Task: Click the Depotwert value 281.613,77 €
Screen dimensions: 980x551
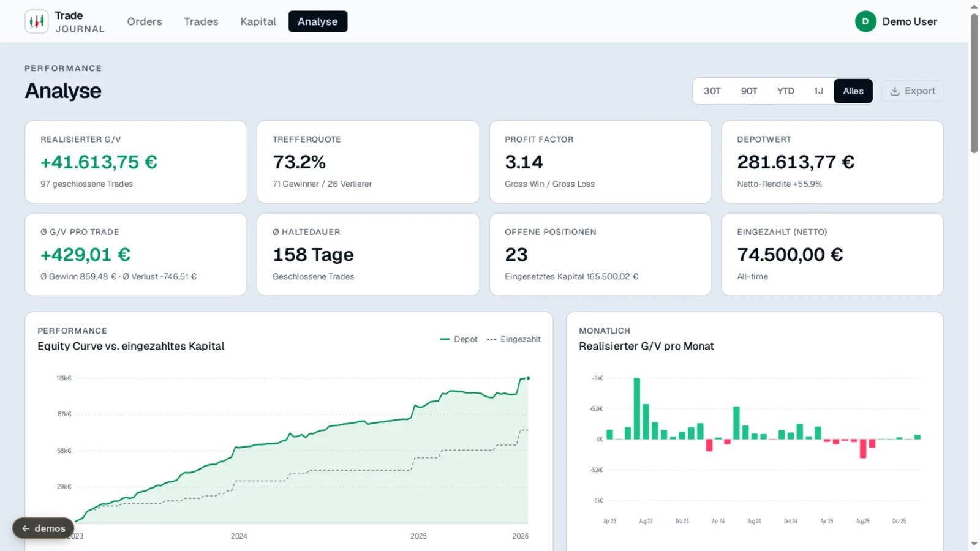Action: (796, 162)
